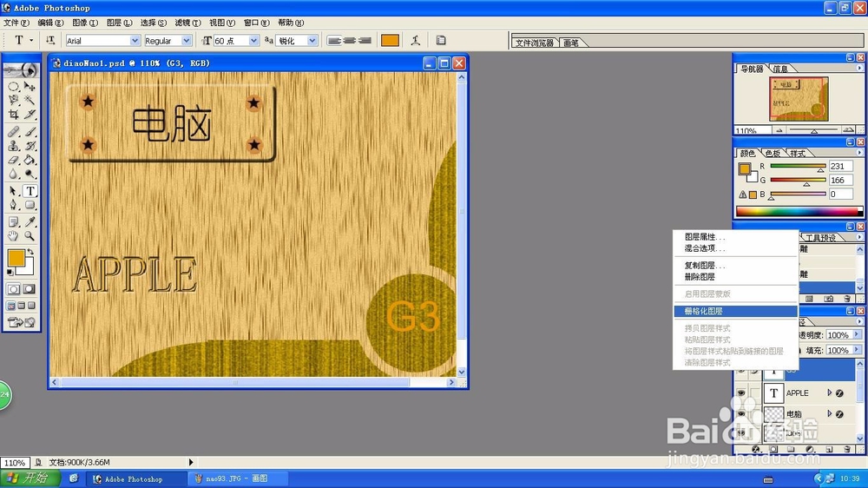Change the text orientation button
Image resolution: width=868 pixels, height=488 pixels.
tap(50, 41)
